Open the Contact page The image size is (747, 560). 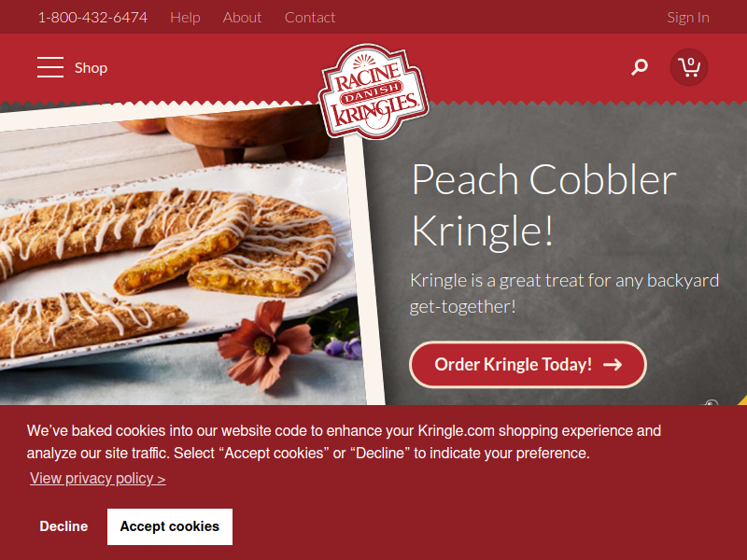310,18
